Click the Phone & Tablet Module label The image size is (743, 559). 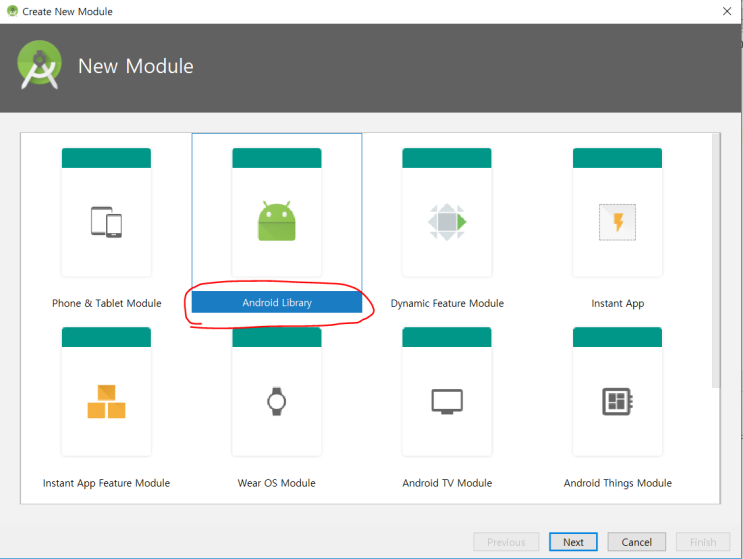107,303
